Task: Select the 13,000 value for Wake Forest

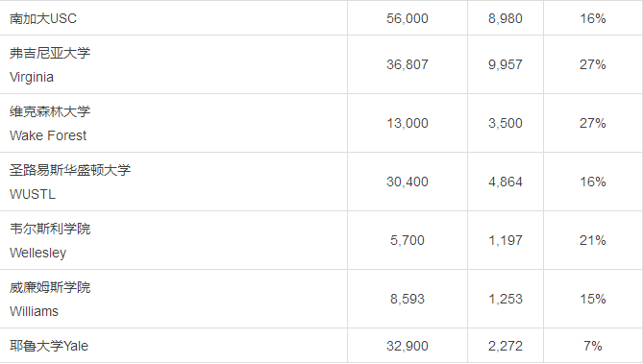Action: 408,123
